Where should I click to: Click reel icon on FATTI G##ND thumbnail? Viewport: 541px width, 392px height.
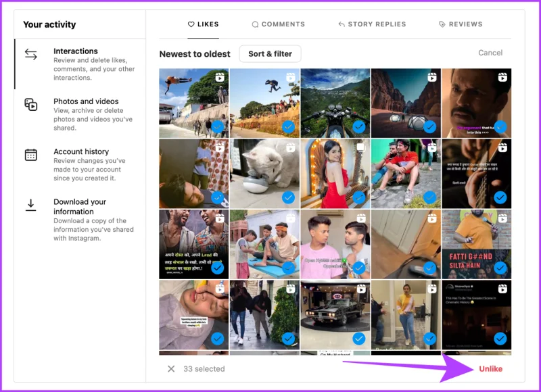(502, 218)
